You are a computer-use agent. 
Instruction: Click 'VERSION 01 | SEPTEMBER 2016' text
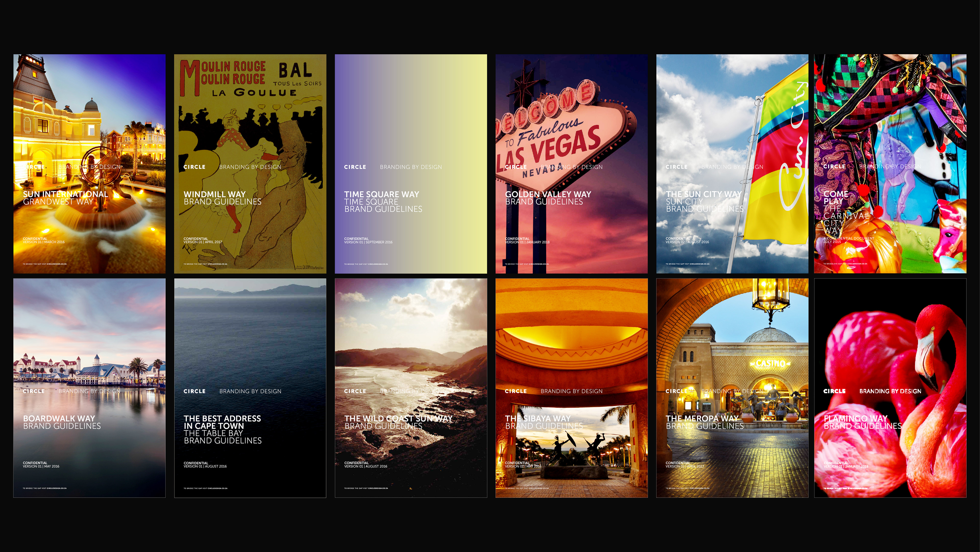[x=368, y=242]
